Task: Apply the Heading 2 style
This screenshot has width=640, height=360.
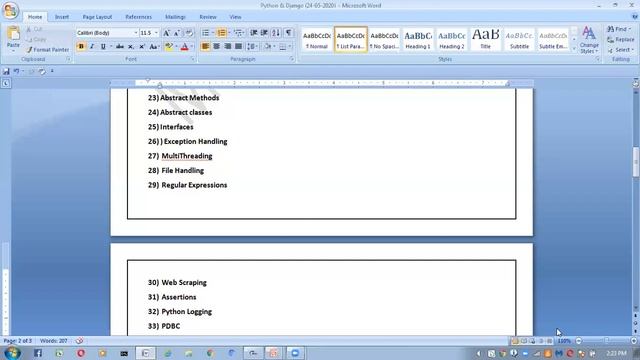Action: click(451, 40)
